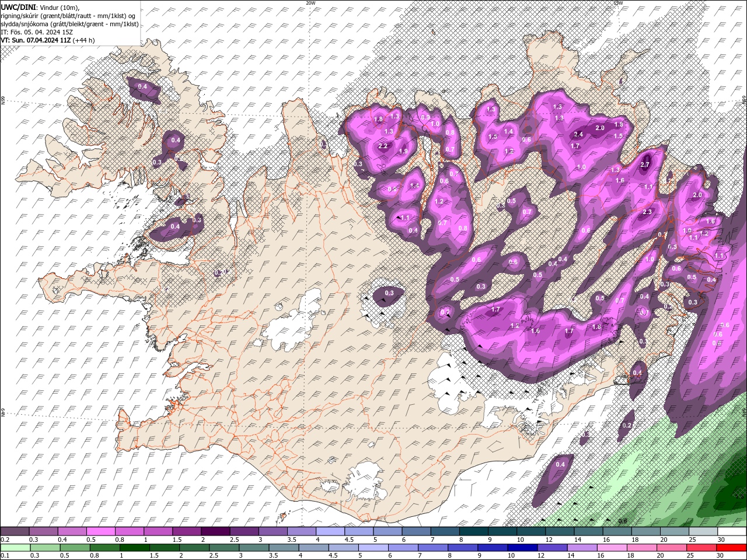Click the green swatch labeled 0.5 in the lower legend row
Viewport: 747px width, 560px height.
click(75, 548)
